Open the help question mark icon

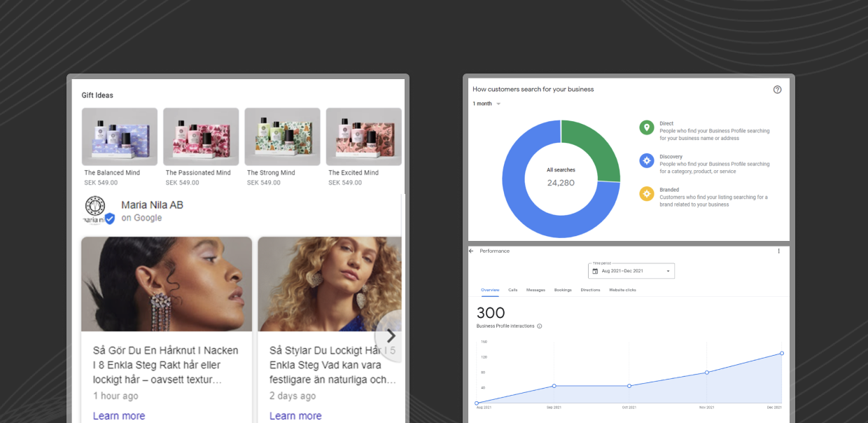coord(777,89)
